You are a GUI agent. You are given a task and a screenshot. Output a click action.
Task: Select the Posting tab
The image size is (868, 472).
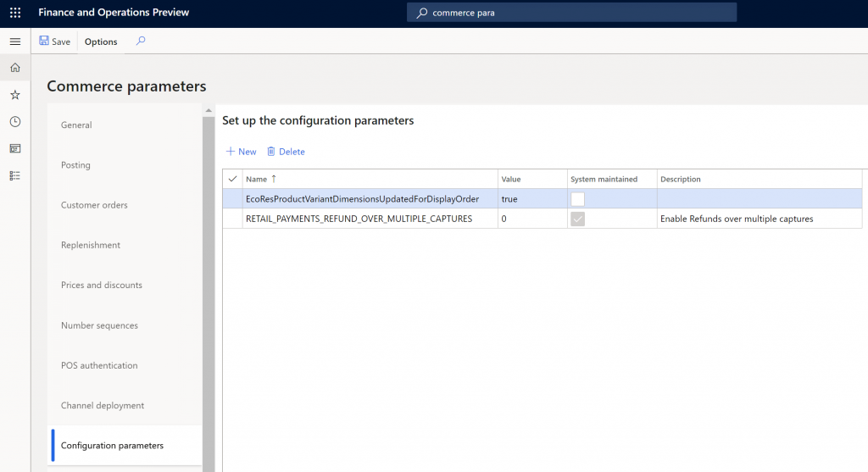[125, 165]
